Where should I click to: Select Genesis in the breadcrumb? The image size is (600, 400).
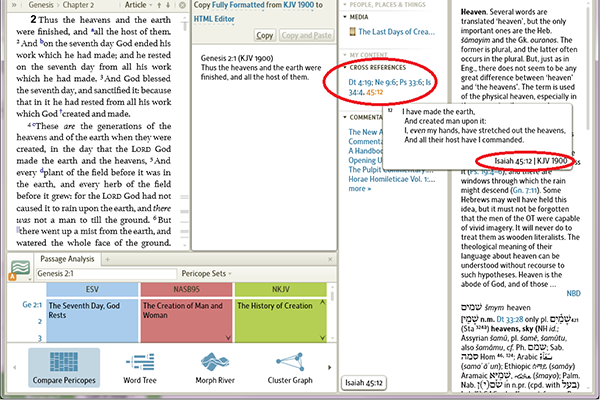41,5
